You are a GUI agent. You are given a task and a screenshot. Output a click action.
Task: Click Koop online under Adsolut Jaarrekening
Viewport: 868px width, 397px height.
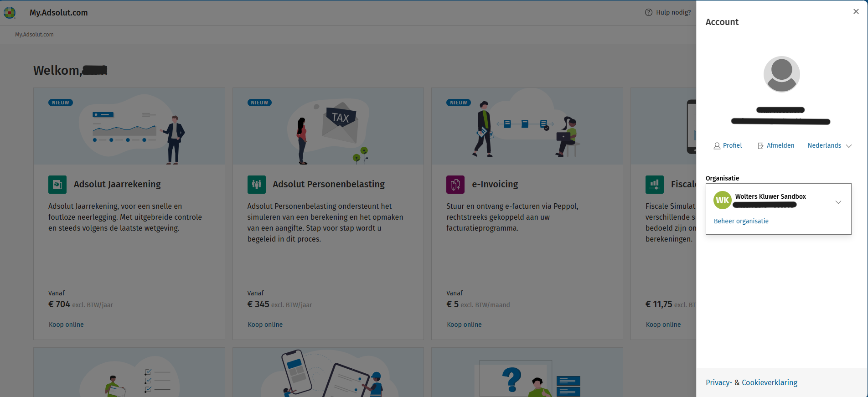(66, 325)
